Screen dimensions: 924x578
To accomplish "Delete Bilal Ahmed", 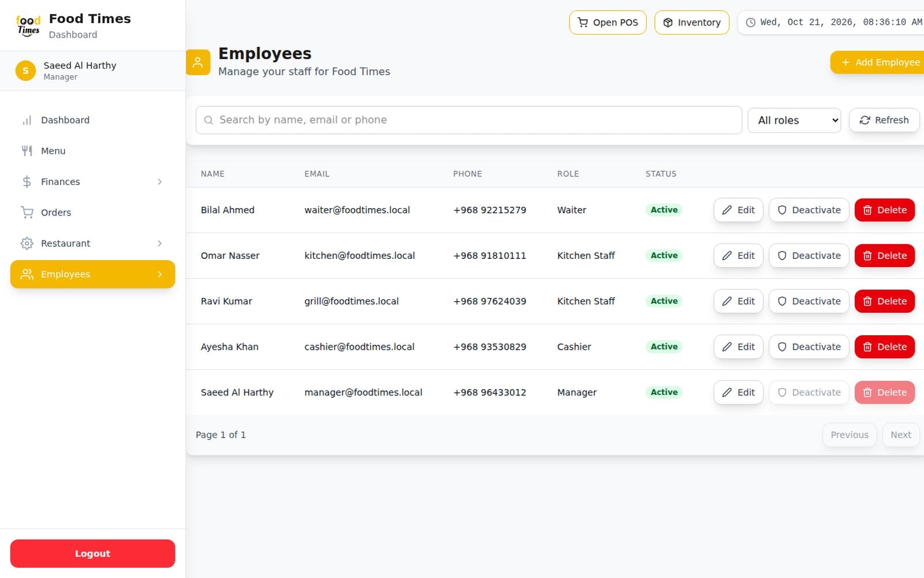I will [x=885, y=210].
